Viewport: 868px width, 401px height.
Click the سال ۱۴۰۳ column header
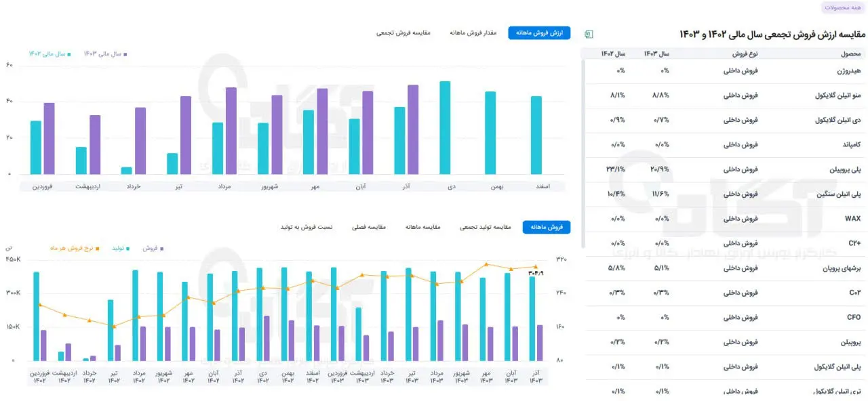[x=656, y=54]
